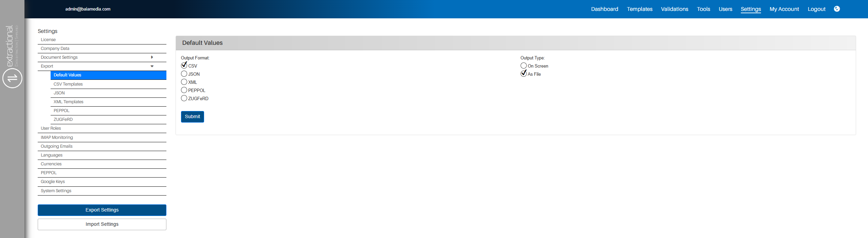Click the globe language icon in header
The height and width of the screenshot is (238, 868).
[836, 9]
